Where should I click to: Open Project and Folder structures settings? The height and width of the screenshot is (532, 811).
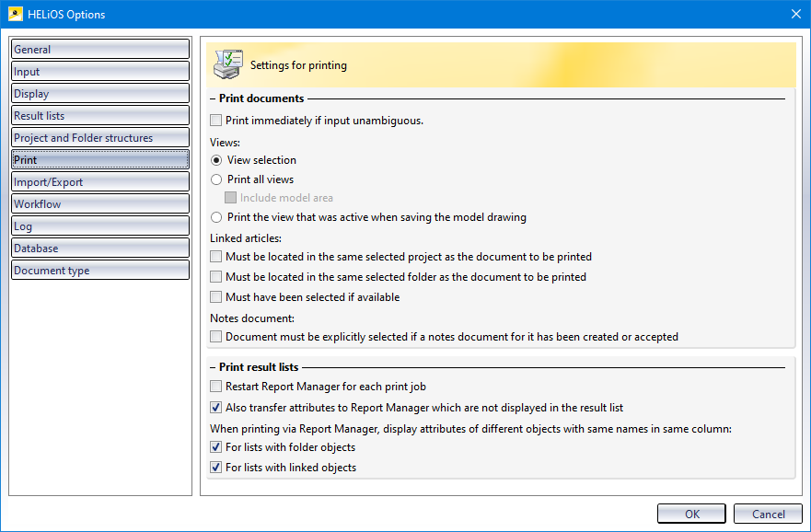point(100,137)
